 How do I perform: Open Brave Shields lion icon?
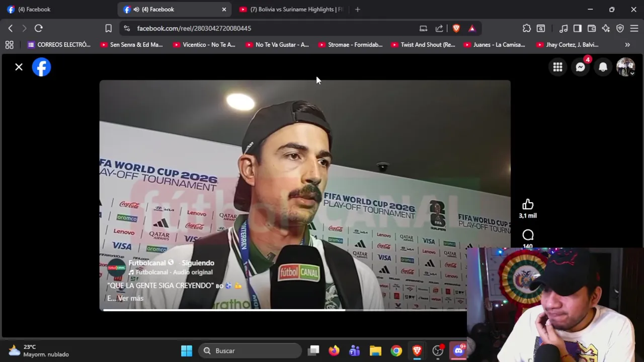pyautogui.click(x=456, y=28)
